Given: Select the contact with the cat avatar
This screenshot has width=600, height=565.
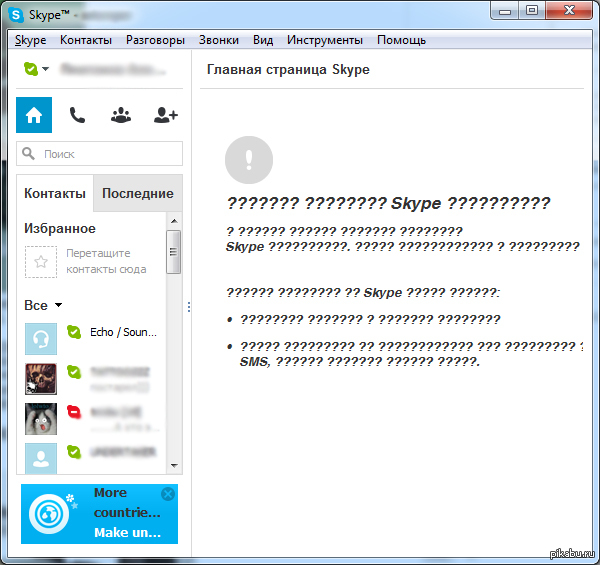Looking at the screenshot, I should coord(41,419).
